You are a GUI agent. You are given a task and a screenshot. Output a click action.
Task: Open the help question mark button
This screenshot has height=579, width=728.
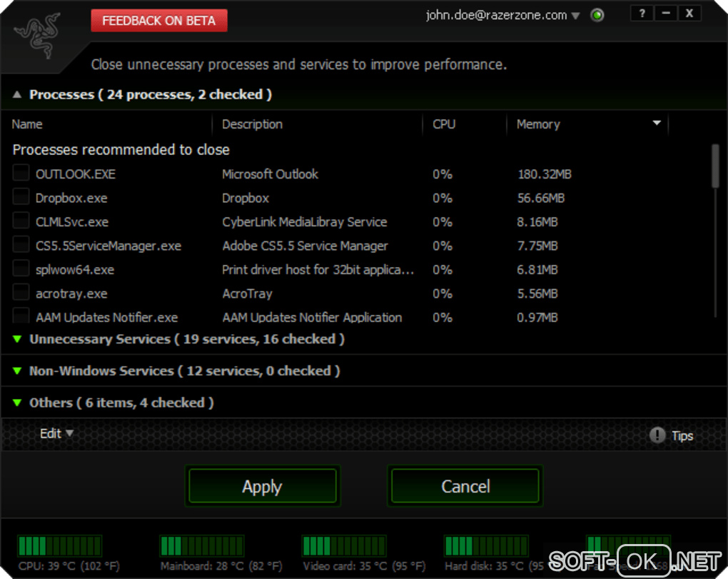coord(642,14)
